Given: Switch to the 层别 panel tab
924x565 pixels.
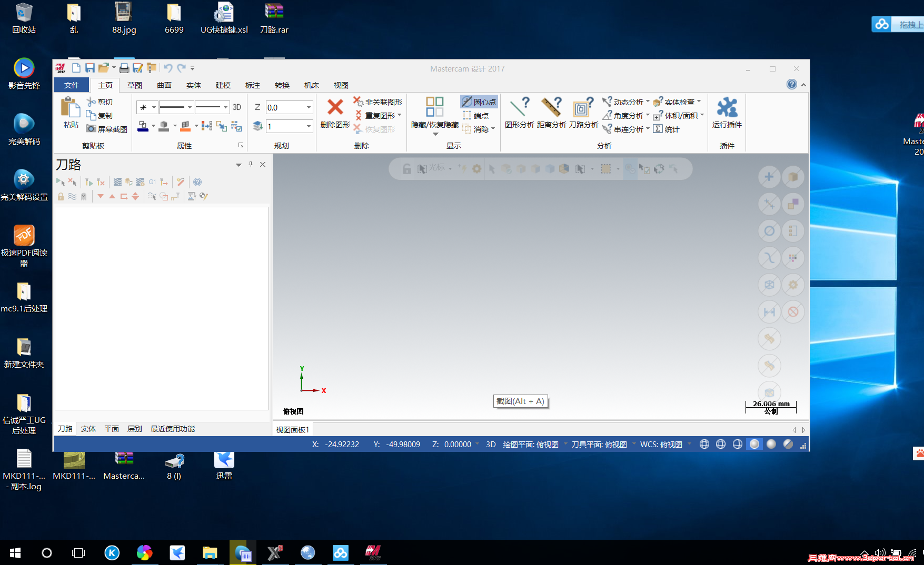Looking at the screenshot, I should coord(134,429).
